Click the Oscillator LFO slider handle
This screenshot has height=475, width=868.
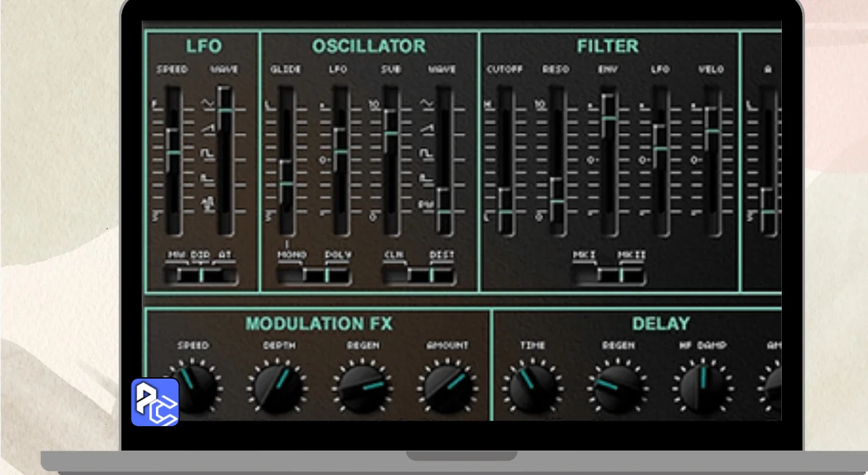tap(340, 152)
